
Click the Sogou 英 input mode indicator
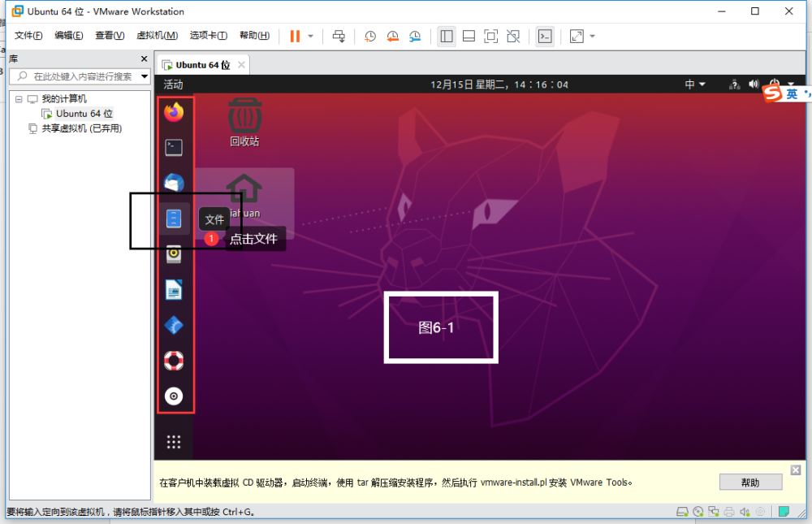(792, 93)
